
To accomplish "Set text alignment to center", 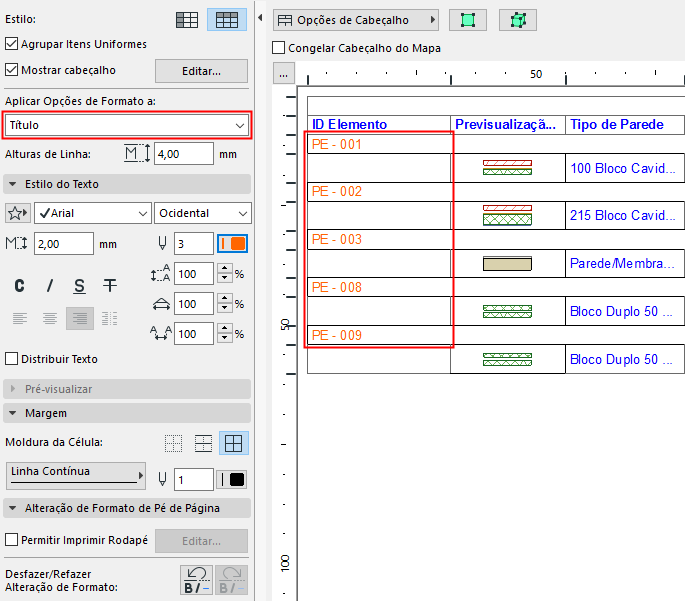I will click(50, 318).
